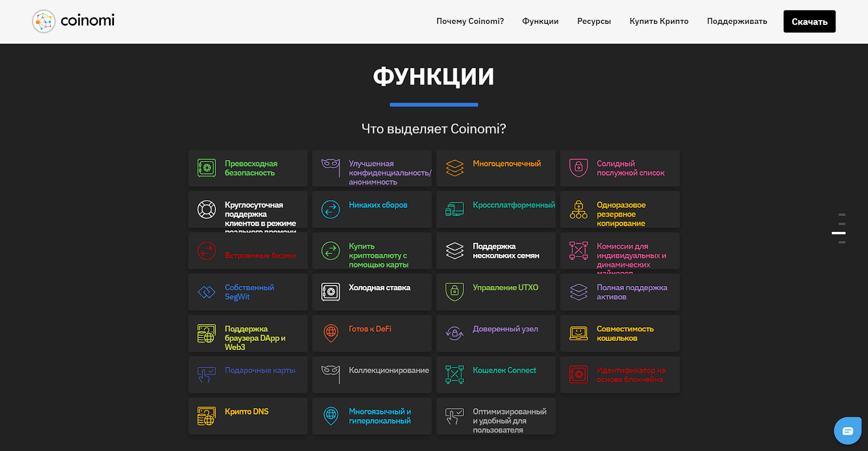Open the chat support bubble

coord(848,431)
